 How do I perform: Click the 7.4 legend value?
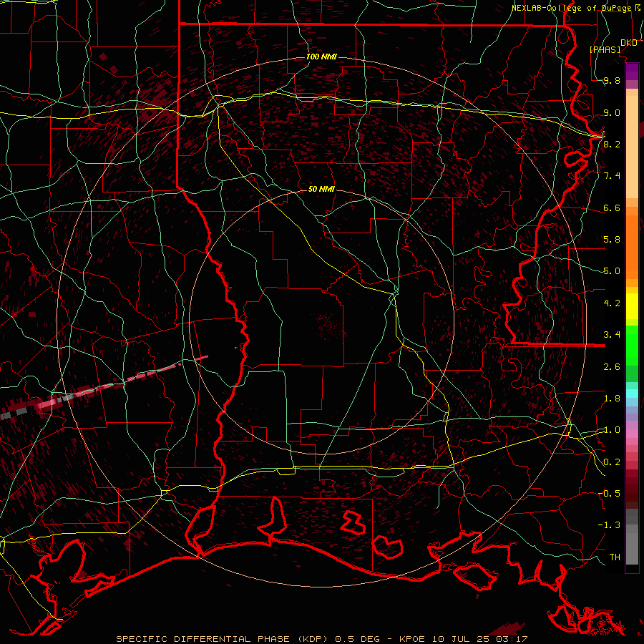(x=612, y=176)
